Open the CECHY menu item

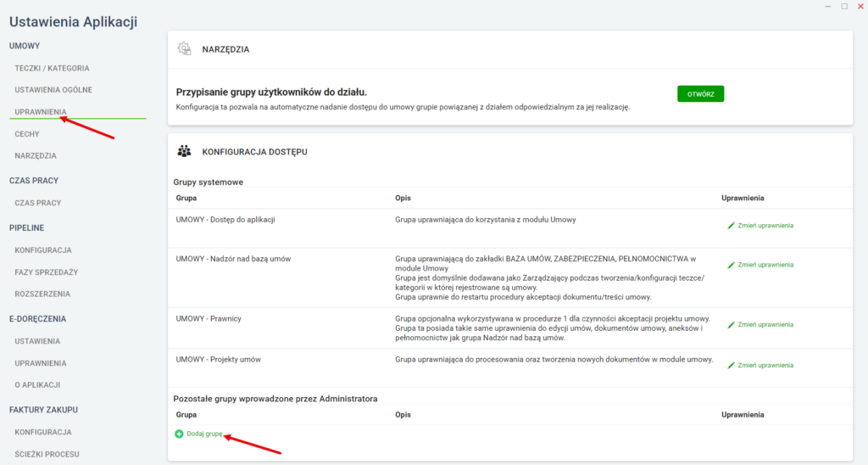[27, 134]
